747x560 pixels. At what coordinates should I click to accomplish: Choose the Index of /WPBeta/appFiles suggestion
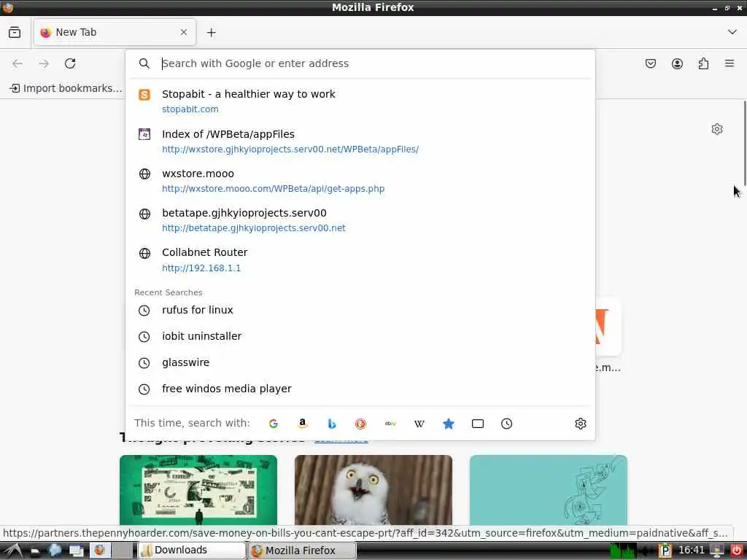coord(360,141)
